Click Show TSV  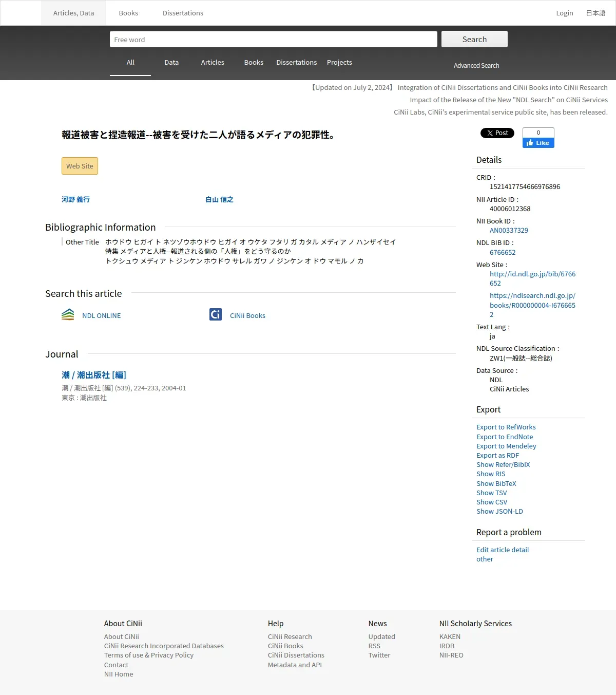pos(491,493)
